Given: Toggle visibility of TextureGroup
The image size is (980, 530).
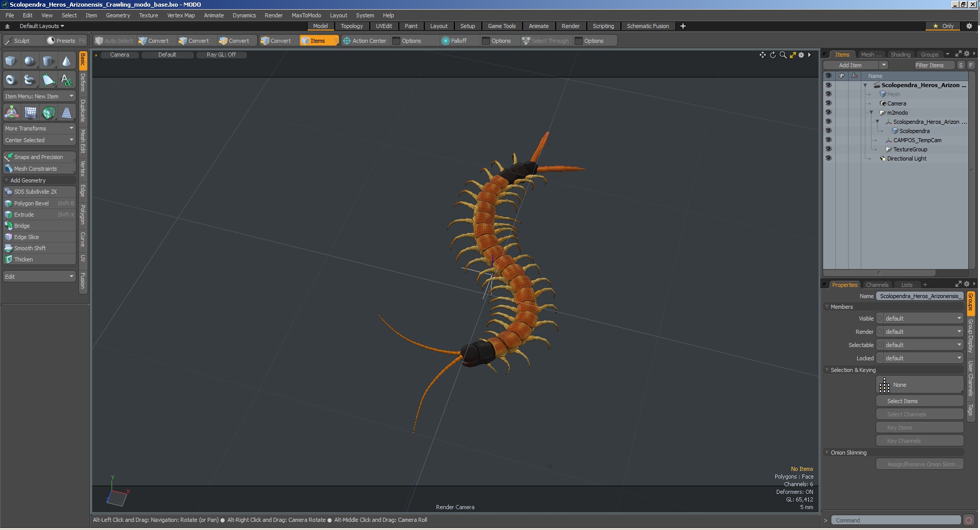Looking at the screenshot, I should (828, 149).
